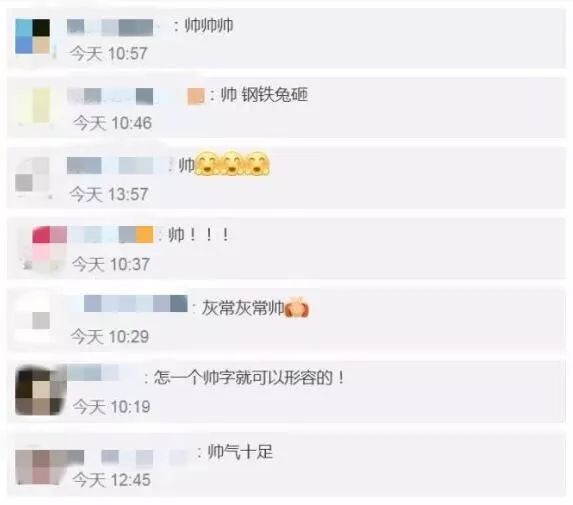The image size is (573, 505).
Task: Open dark avatar of 10:19 commenter
Action: (x=39, y=392)
